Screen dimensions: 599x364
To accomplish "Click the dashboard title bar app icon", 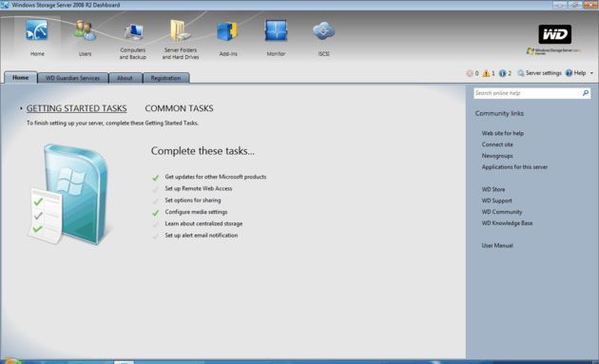I will point(5,5).
